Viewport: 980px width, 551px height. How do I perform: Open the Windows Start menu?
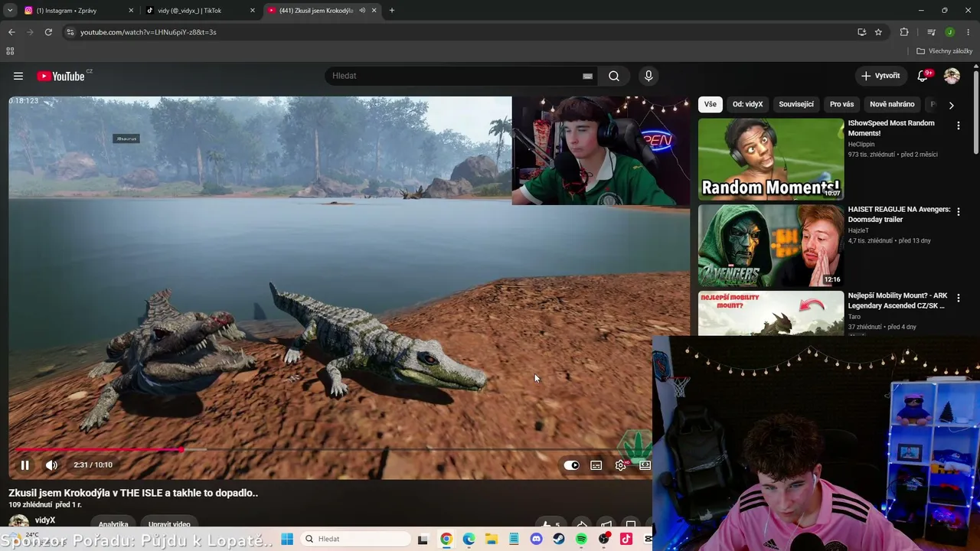(x=287, y=539)
